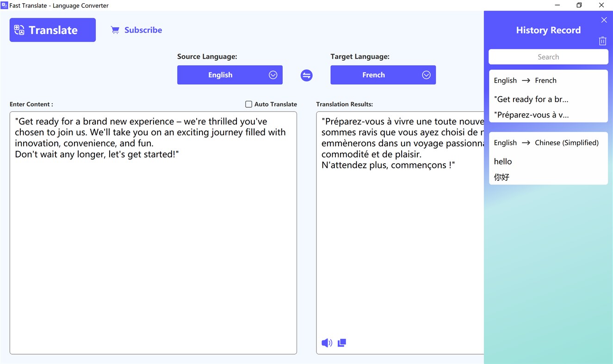Switch to the Translate tab
The height and width of the screenshot is (364, 613).
click(x=52, y=30)
